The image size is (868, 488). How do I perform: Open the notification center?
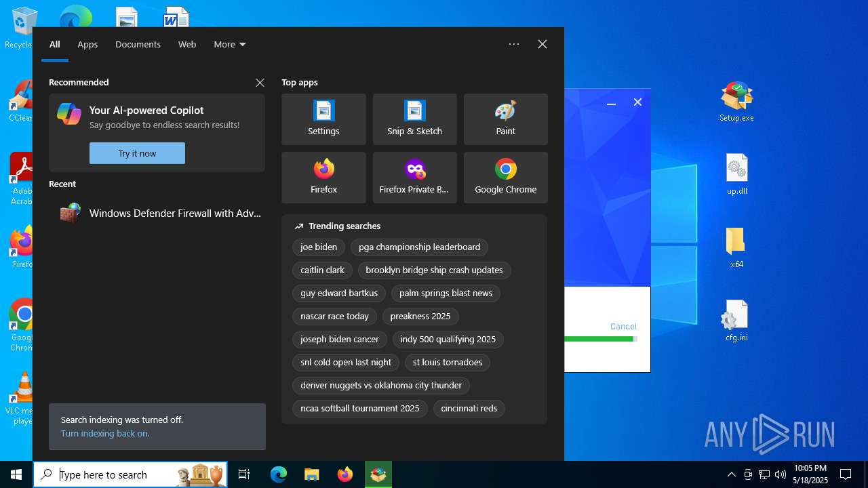pyautogui.click(x=846, y=474)
